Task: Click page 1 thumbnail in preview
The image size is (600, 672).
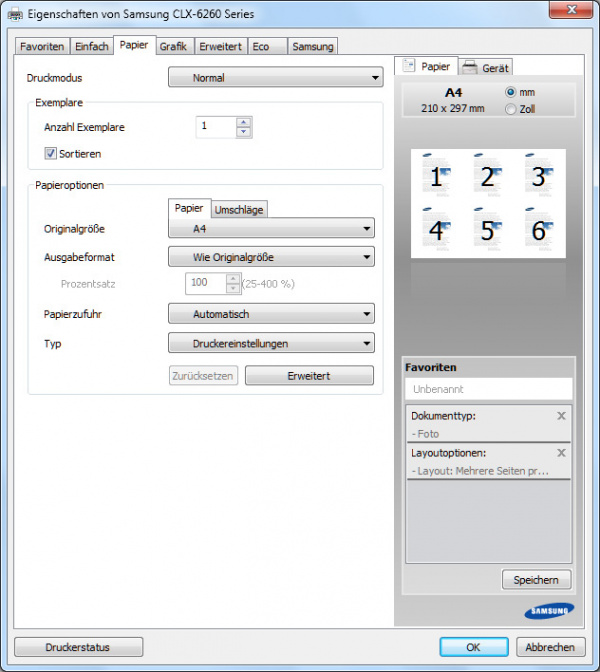Action: [x=435, y=177]
